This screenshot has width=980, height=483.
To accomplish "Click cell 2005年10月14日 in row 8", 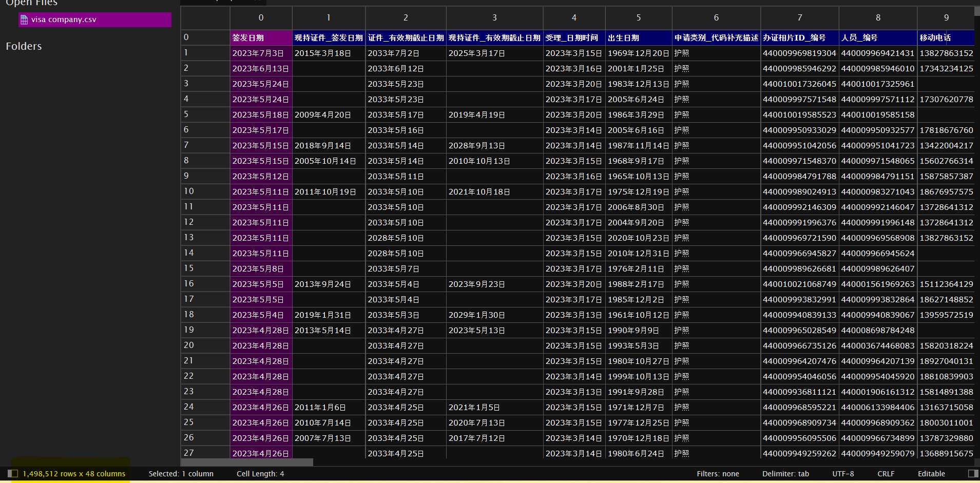I will pyautogui.click(x=329, y=161).
